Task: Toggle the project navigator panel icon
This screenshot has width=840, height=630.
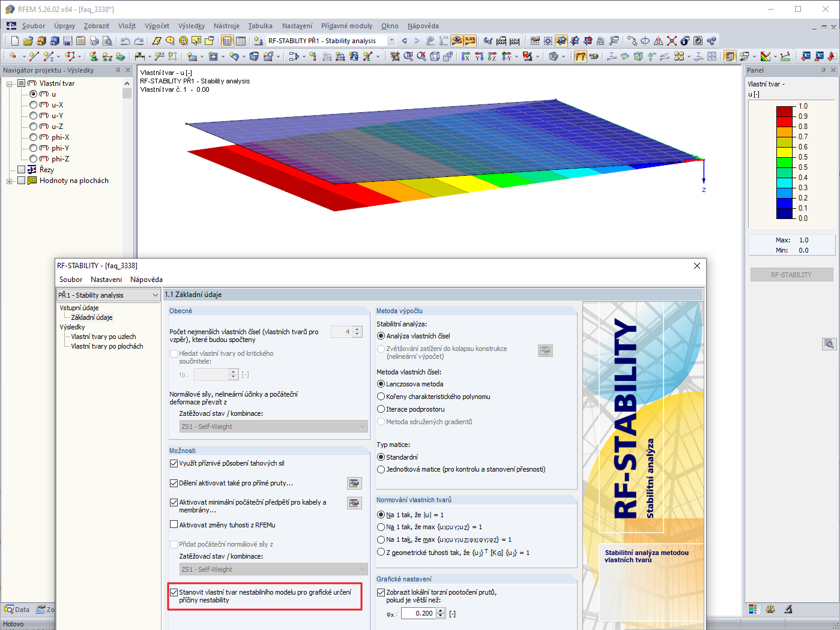Action: coord(227,41)
